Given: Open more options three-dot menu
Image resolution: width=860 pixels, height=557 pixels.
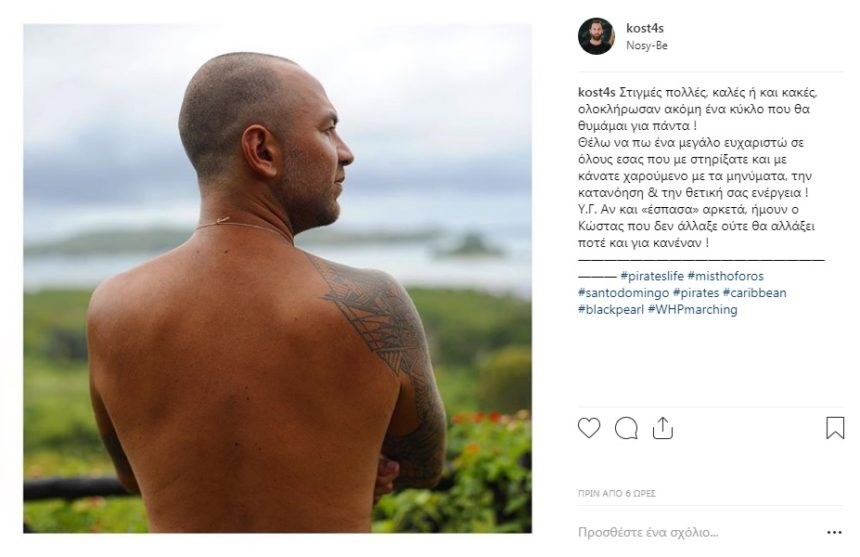Looking at the screenshot, I should 834,532.
